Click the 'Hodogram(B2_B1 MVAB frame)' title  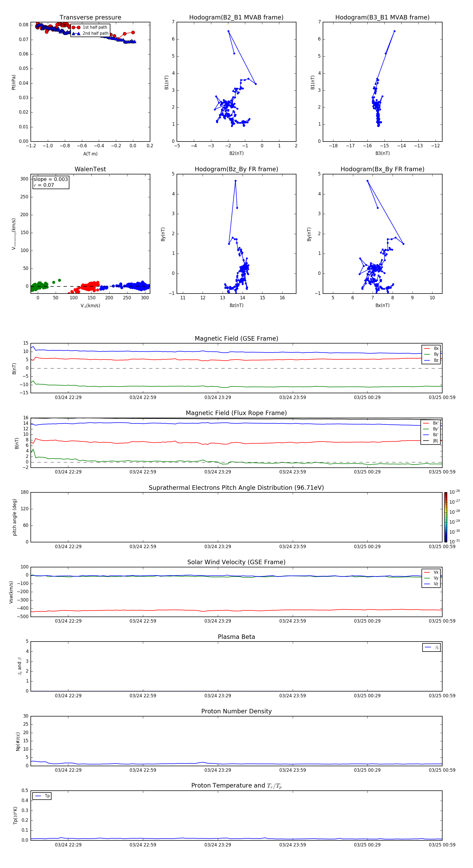coord(236,18)
